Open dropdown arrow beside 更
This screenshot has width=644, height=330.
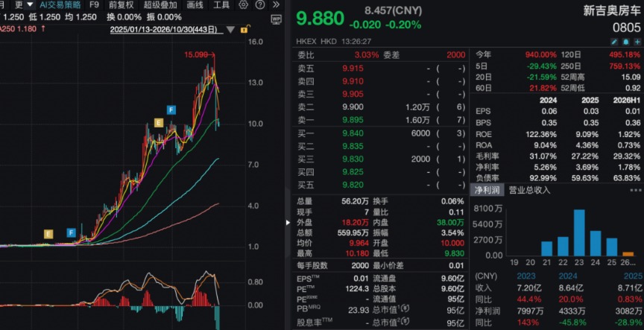point(30,5)
